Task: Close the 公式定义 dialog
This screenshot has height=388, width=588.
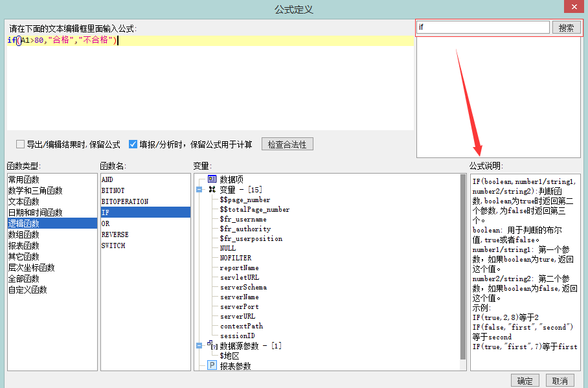Action: point(574,6)
